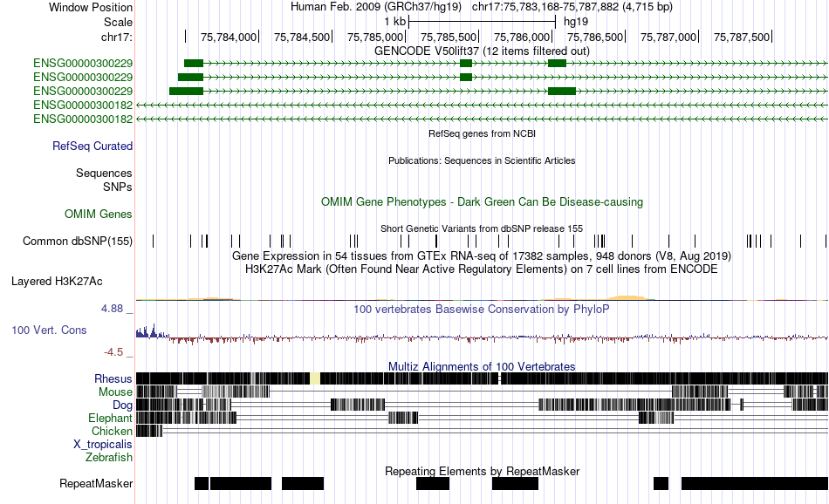Image resolution: width=829 pixels, height=504 pixels.
Task: Click the Scale track label
Action: point(118,22)
